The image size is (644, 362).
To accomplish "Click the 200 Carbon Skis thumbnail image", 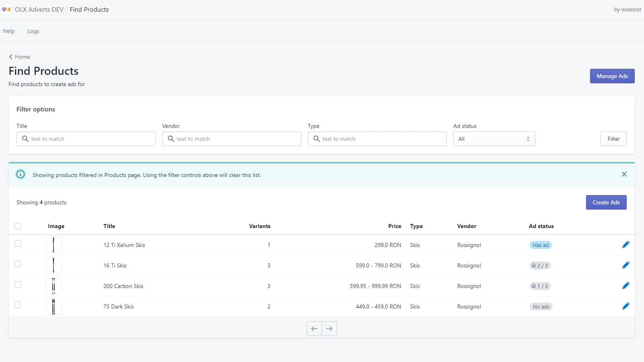I will coord(54,286).
